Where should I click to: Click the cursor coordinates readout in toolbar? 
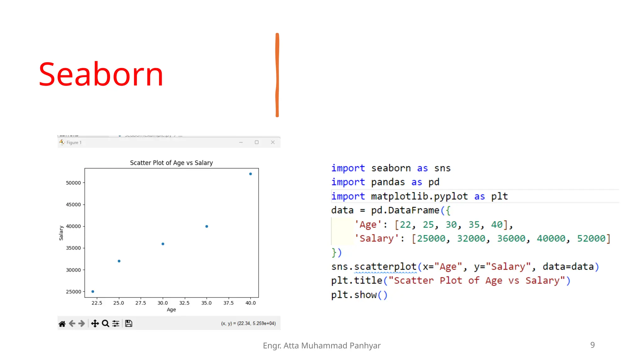coord(248,323)
